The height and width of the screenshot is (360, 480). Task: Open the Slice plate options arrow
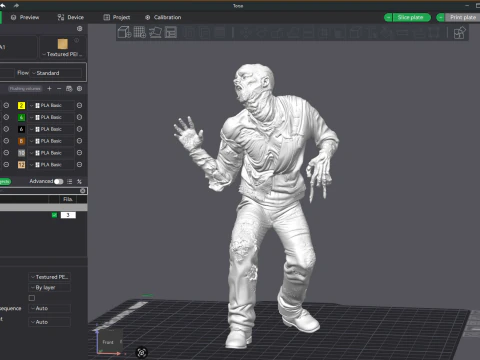point(388,17)
